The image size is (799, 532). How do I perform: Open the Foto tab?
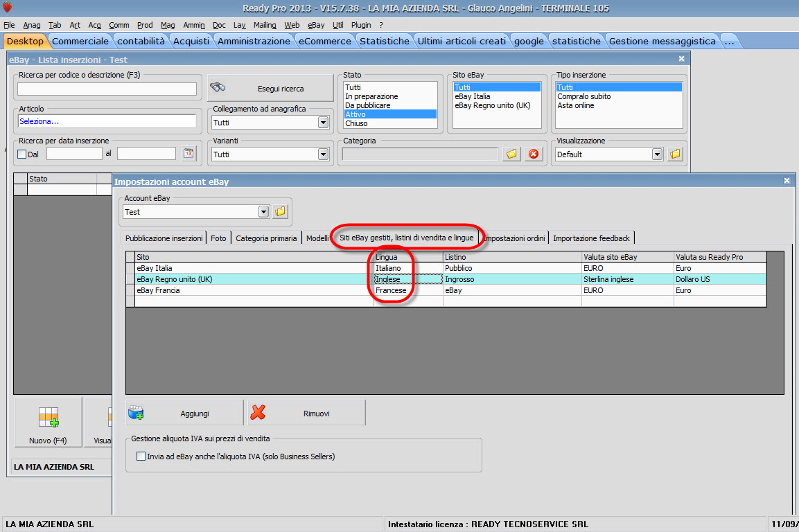(x=218, y=238)
